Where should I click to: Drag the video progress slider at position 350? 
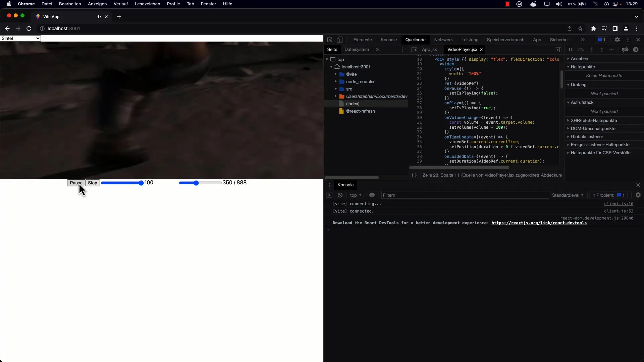coord(196,183)
